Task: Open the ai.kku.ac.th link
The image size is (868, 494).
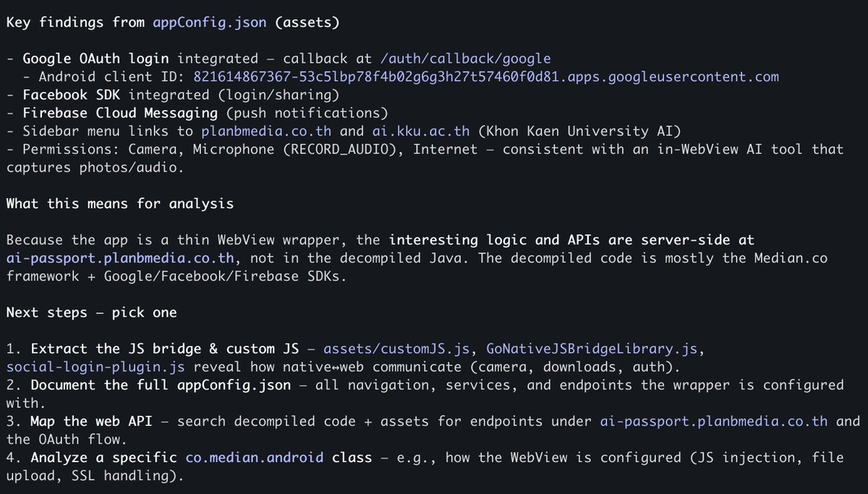Action: tap(421, 131)
